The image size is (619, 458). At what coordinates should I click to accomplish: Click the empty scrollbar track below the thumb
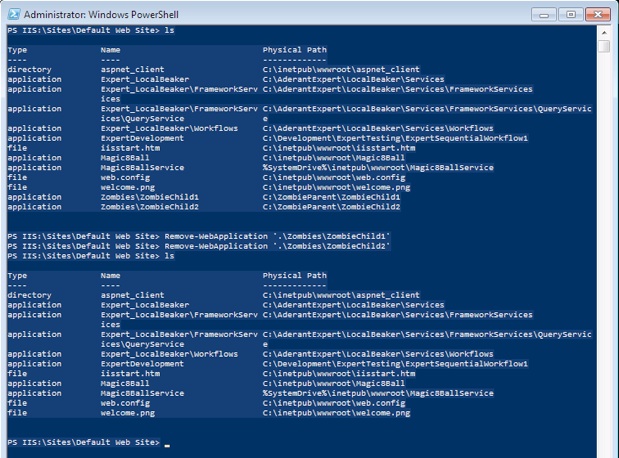(x=604, y=250)
